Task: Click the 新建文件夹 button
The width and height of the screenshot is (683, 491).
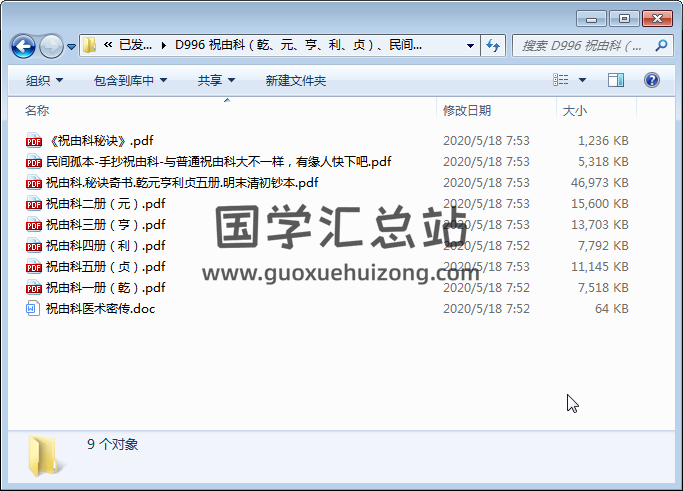Action: tap(296, 80)
